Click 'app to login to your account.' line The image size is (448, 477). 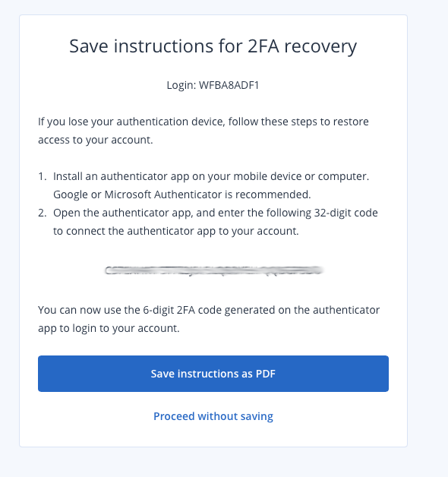[x=109, y=328]
